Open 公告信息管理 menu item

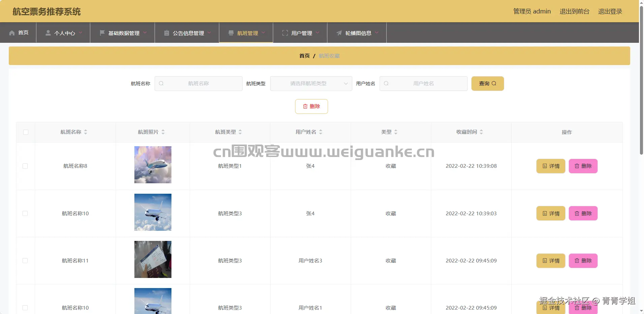187,33
